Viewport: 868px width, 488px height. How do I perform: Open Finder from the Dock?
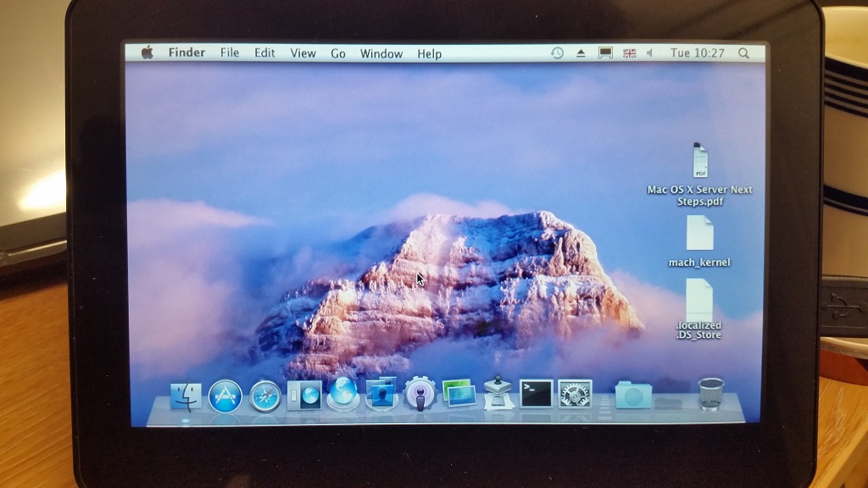(x=186, y=396)
